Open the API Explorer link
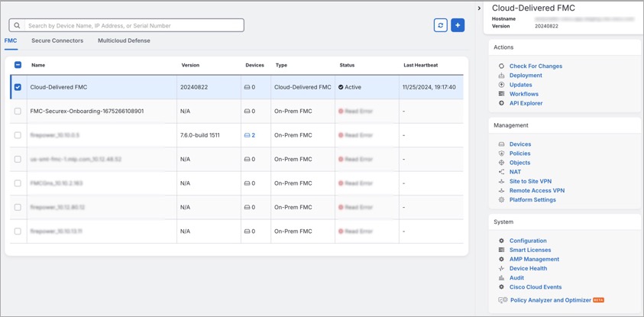644x317 pixels. point(526,103)
